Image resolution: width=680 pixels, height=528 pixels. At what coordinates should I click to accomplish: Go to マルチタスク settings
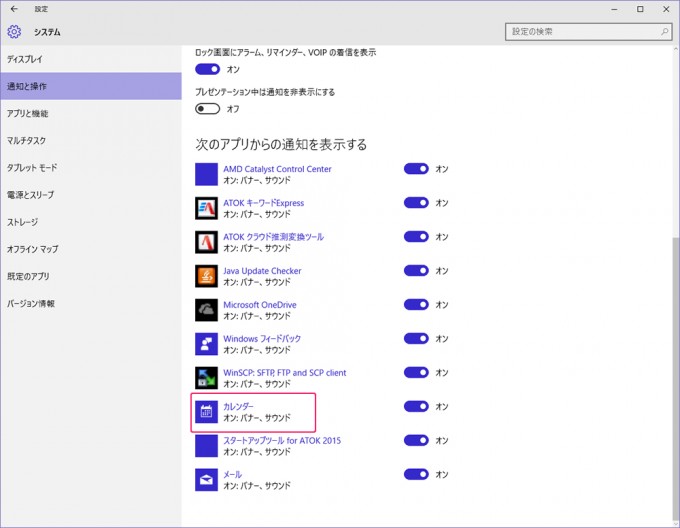(x=91, y=140)
